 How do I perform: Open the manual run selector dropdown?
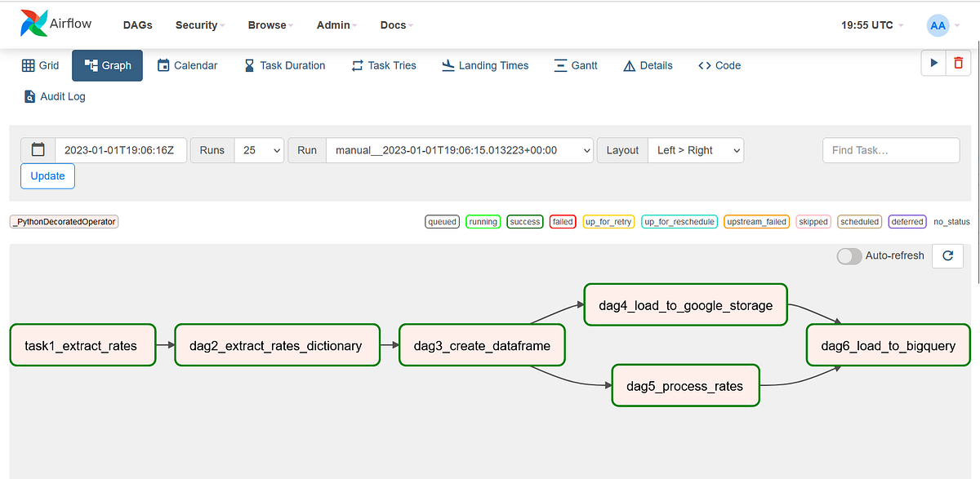point(459,150)
